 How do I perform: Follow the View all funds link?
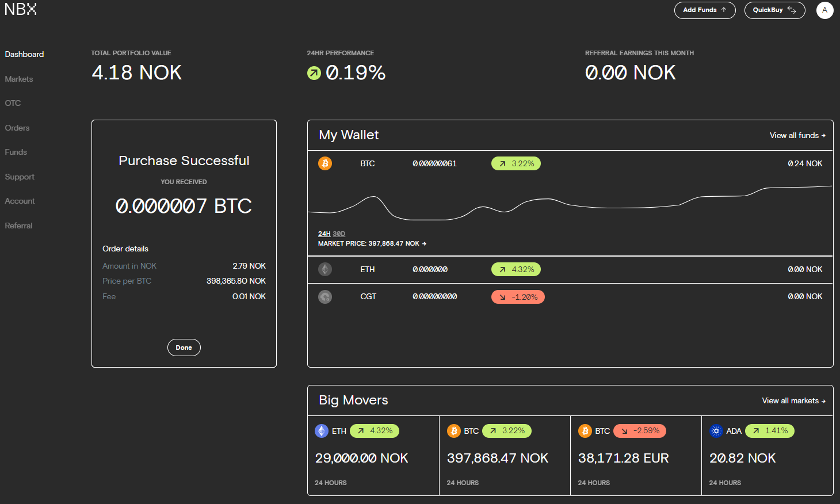click(x=797, y=135)
